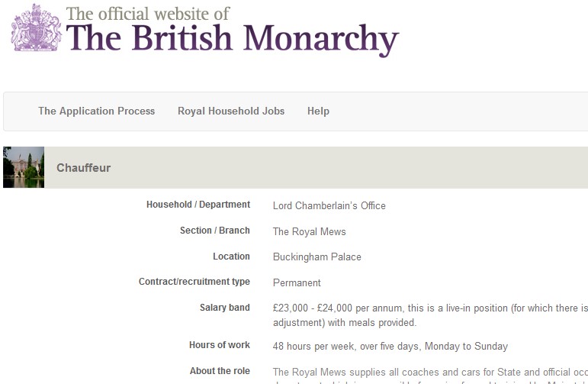Click 'The official website of' header text

tap(148, 13)
